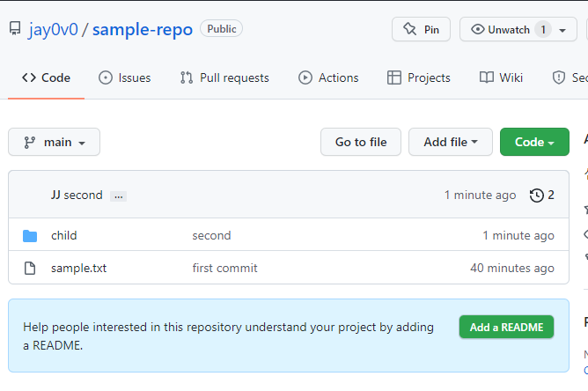Screen dimensions: 588x391
Task: Switch to the Code tab
Action: pos(46,77)
